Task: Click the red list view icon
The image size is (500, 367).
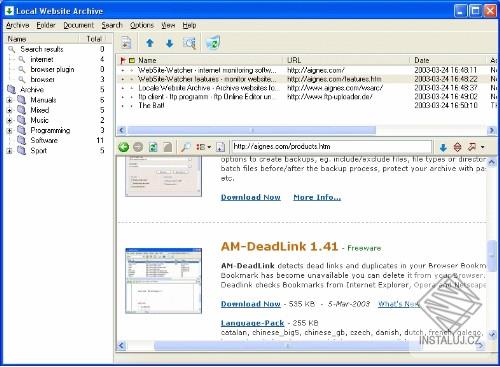Action: pyautogui.click(x=201, y=147)
